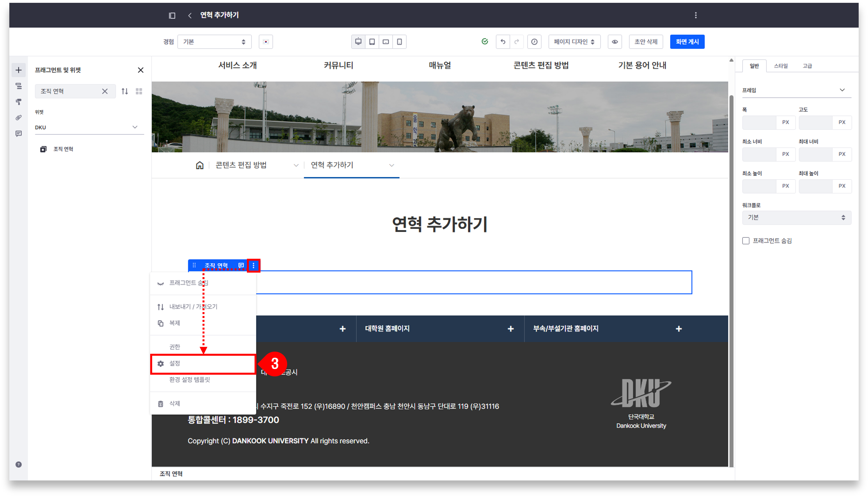Open page history clock icon
Image resolution: width=868 pixels, height=496 pixels.
click(x=534, y=42)
